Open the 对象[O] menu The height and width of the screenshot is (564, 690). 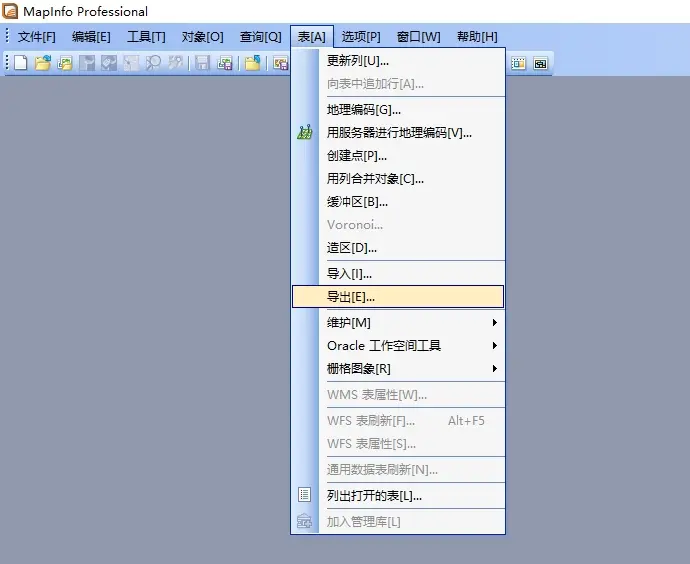point(202,37)
